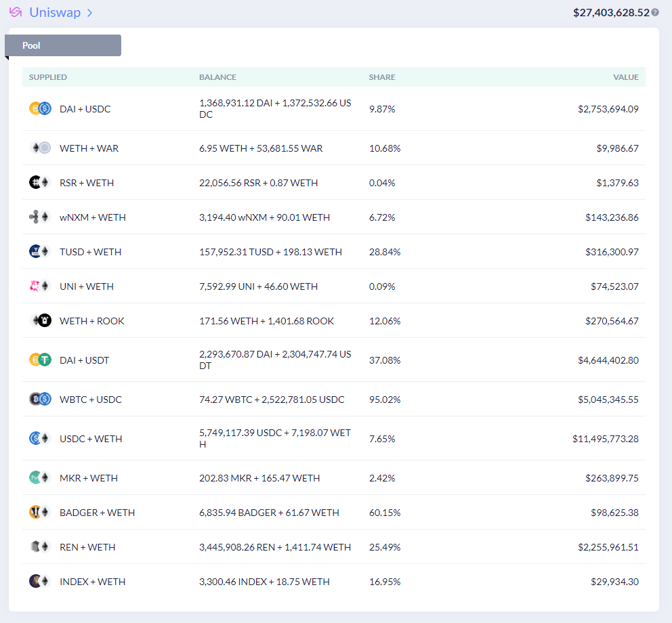Image resolution: width=672 pixels, height=623 pixels.
Task: Click the $9,986.67 value cell
Action: click(x=618, y=148)
